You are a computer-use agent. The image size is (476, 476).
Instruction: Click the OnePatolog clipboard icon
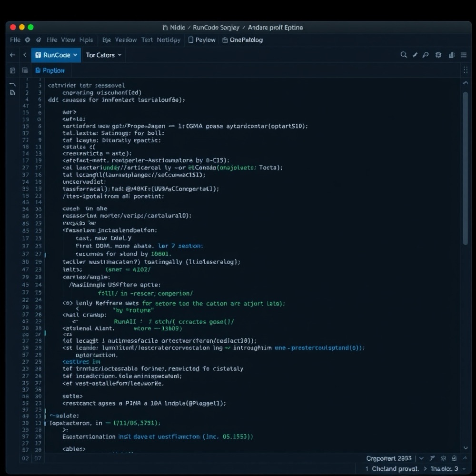click(x=225, y=40)
